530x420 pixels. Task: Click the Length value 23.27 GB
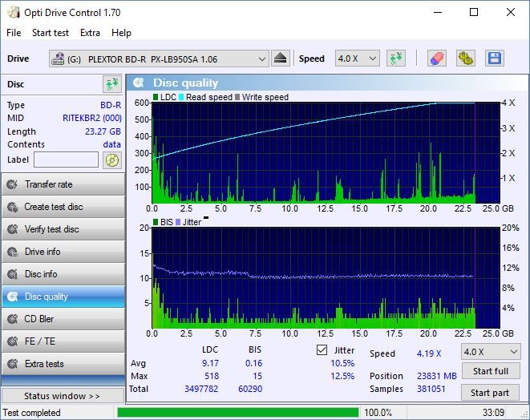103,131
